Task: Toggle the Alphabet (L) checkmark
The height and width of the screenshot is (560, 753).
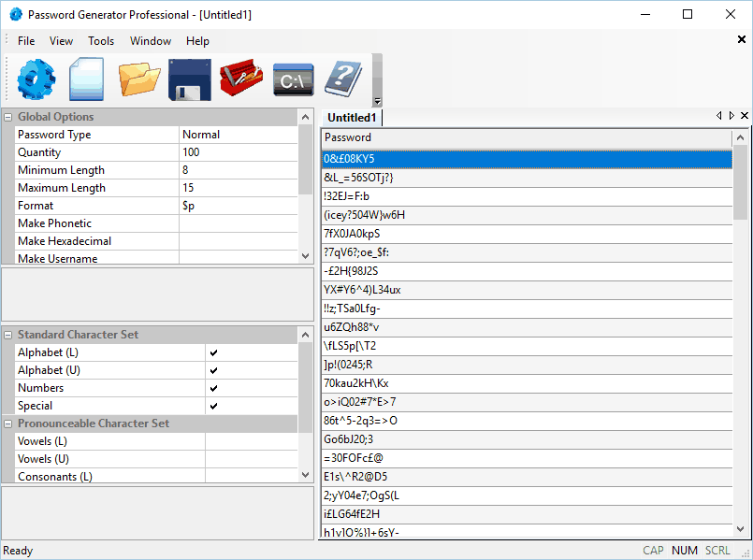Action: point(213,352)
